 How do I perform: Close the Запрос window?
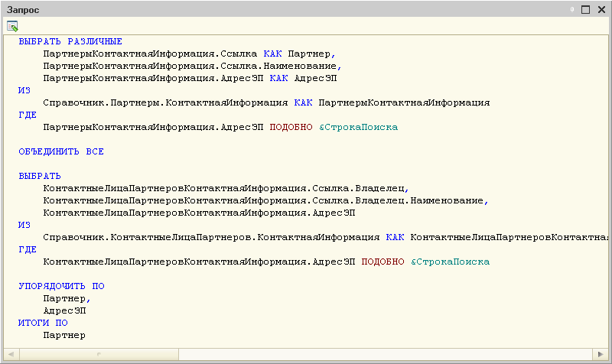[x=601, y=10]
